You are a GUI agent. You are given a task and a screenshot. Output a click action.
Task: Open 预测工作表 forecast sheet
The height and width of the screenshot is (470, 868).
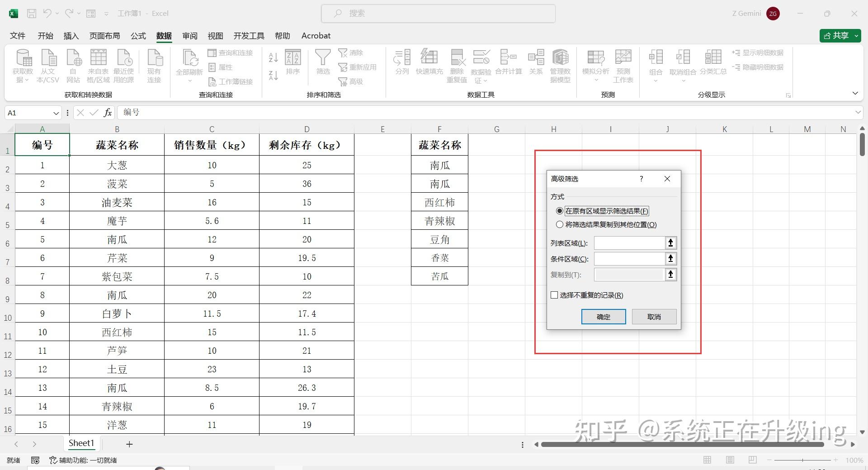click(623, 66)
